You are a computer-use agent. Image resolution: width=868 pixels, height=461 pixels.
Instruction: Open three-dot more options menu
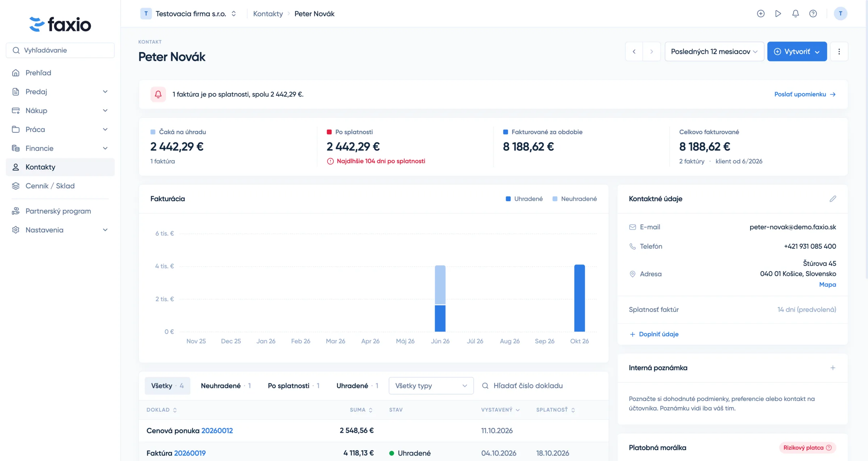point(839,51)
